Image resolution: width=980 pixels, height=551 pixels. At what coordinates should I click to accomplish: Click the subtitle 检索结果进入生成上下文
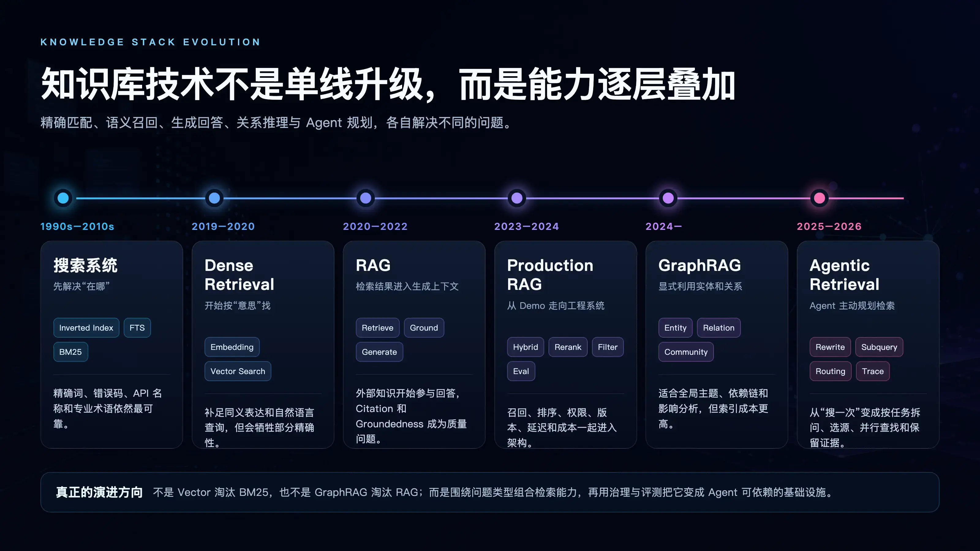coord(407,286)
